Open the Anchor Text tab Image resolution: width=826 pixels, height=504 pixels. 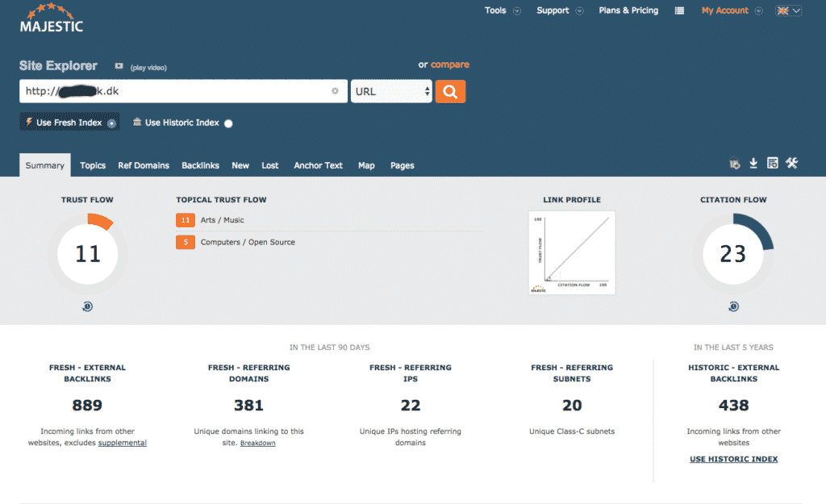(x=318, y=165)
